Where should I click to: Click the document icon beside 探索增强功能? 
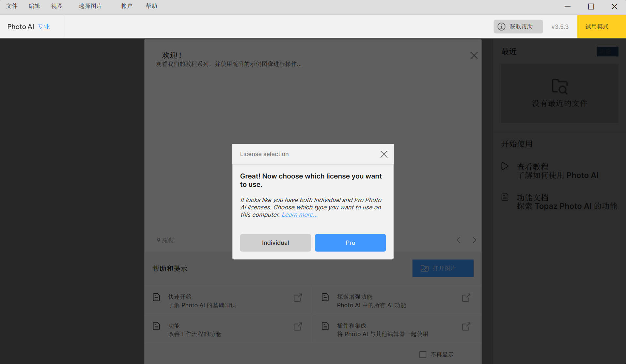(x=325, y=297)
